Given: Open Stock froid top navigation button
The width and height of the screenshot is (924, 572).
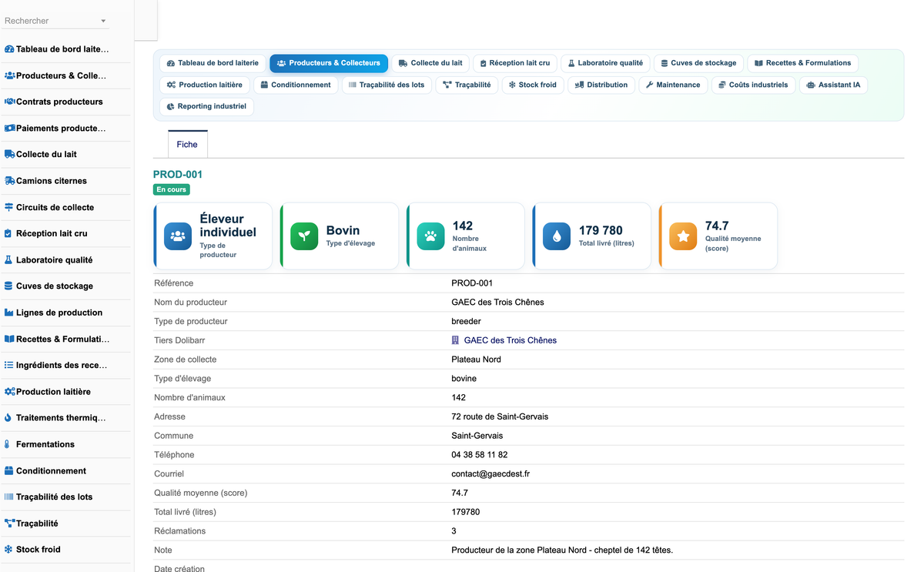Looking at the screenshot, I should [533, 85].
